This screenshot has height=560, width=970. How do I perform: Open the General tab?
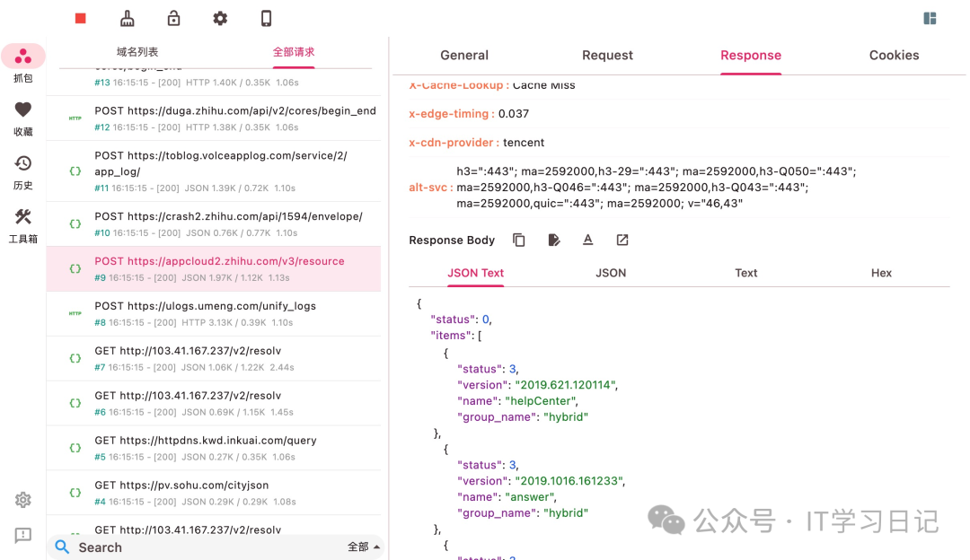464,55
